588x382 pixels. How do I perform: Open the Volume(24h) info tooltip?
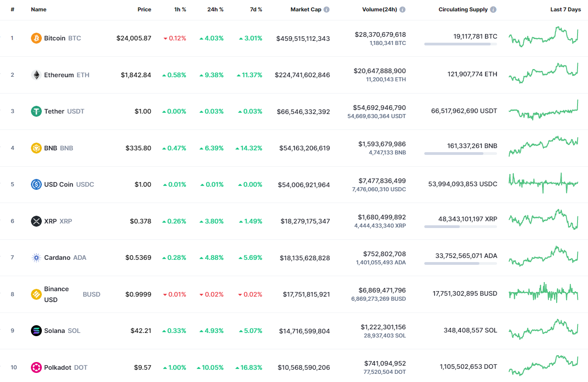pyautogui.click(x=402, y=9)
